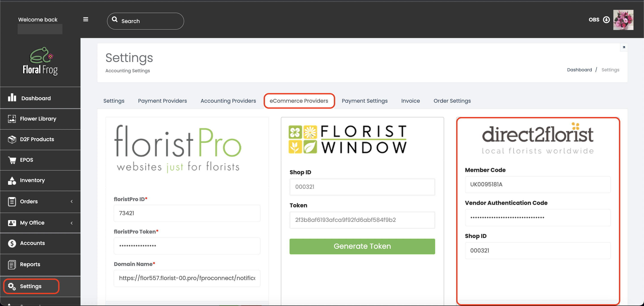Open Inventory via its shapes icon
Viewport: 644px width, 306px height.
12,181
